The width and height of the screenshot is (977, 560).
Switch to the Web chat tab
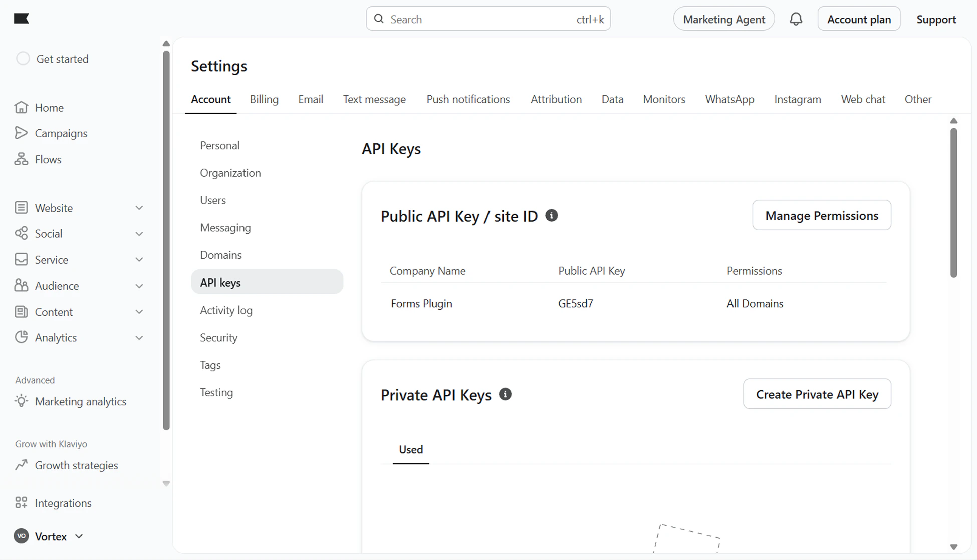coord(863,99)
